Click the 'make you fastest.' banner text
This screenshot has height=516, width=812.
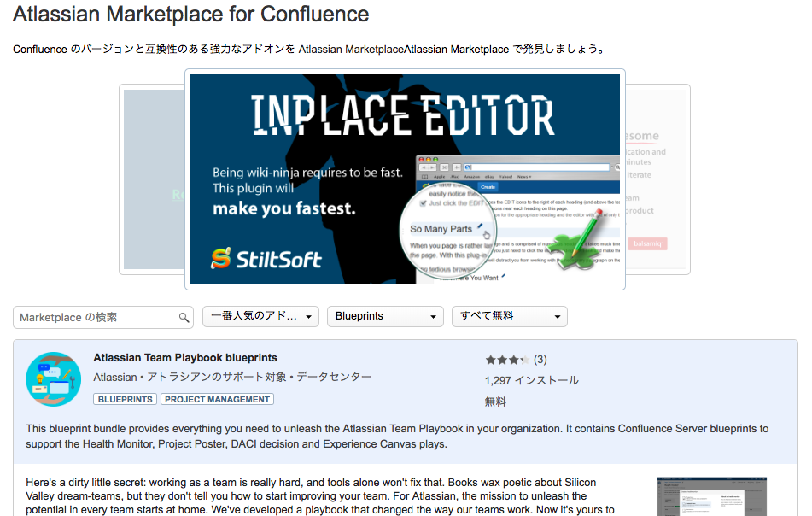283,208
